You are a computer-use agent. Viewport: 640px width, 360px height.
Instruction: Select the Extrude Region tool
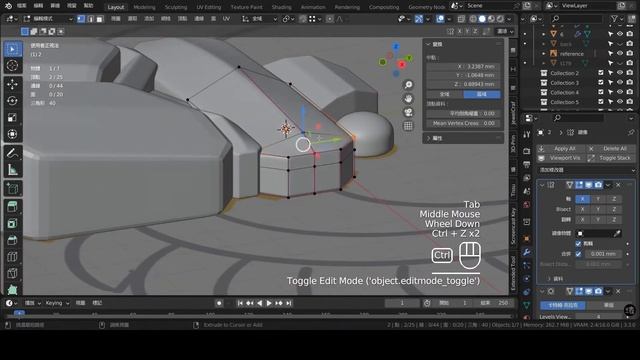[12, 207]
